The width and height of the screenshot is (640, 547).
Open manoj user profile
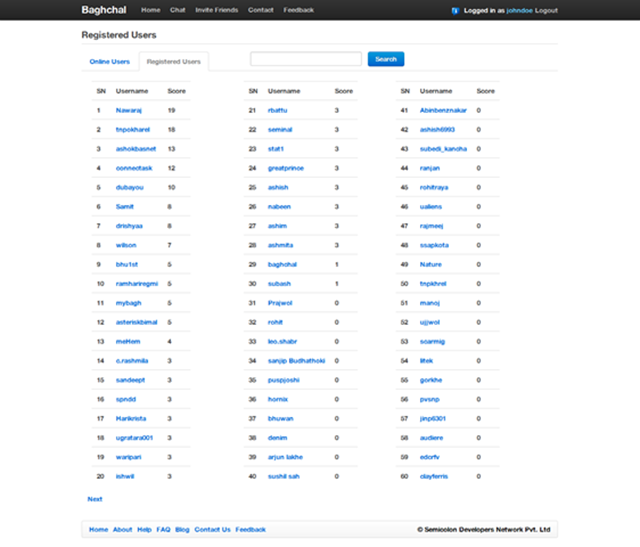(430, 303)
